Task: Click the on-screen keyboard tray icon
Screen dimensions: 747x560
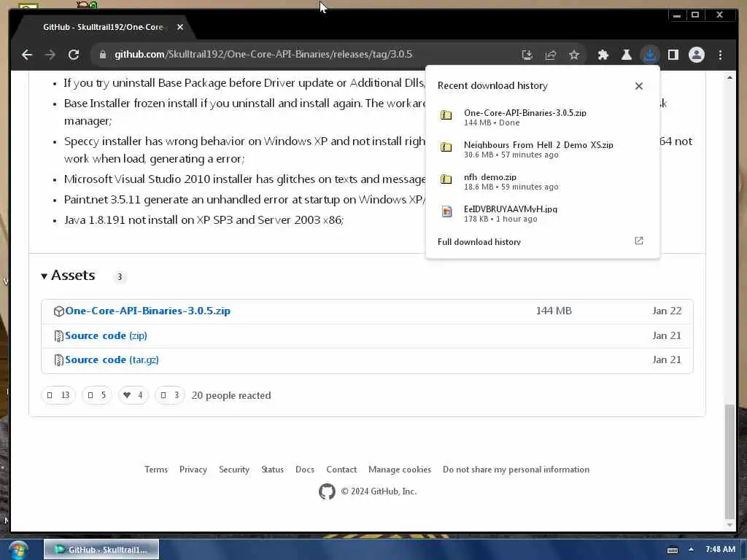Action: 673,550
